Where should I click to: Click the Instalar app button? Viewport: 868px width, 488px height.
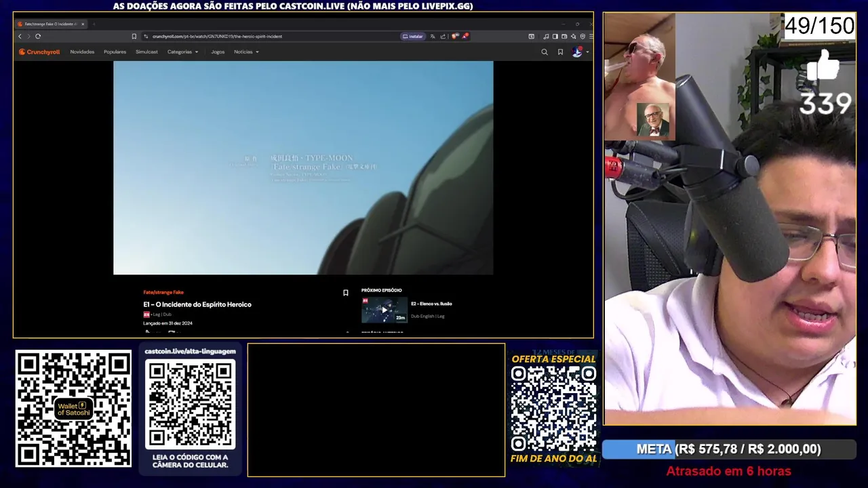(413, 37)
